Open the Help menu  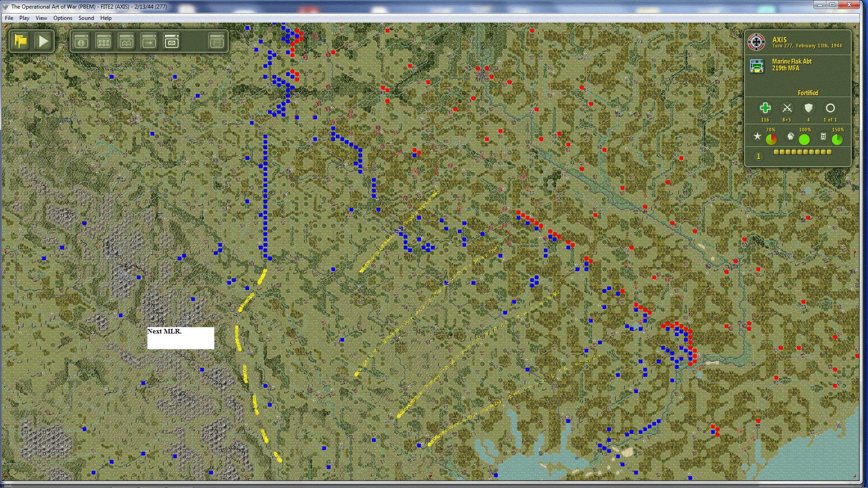click(x=106, y=18)
